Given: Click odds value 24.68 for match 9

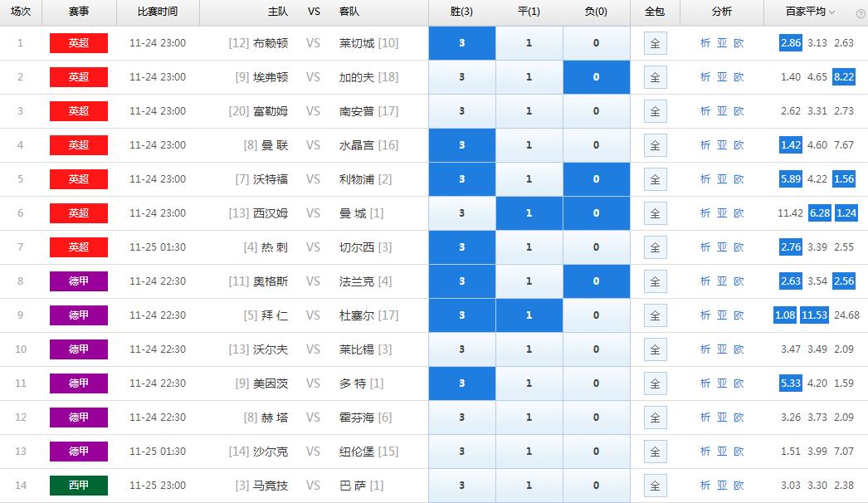Looking at the screenshot, I should point(847,315).
